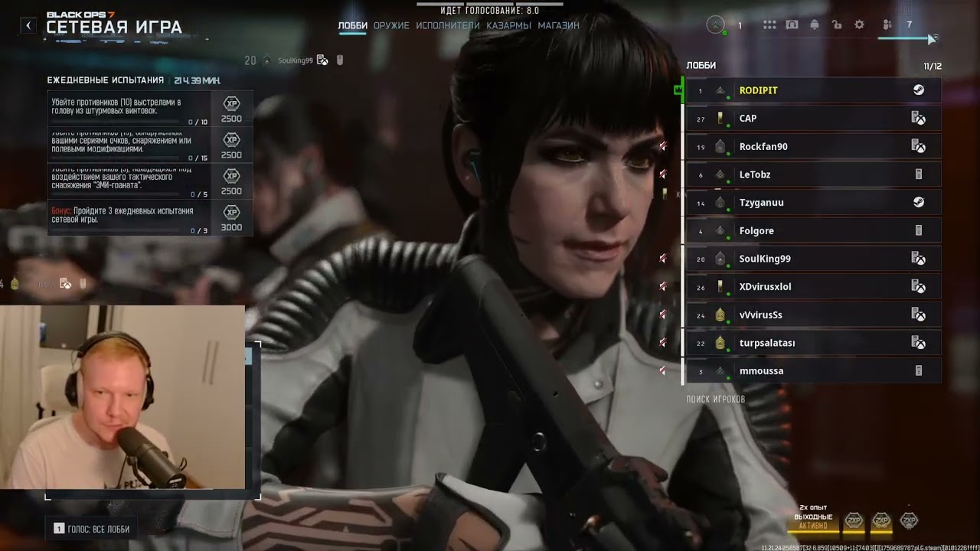Select player mmoussa in lobby
The image size is (980, 551).
pyautogui.click(x=814, y=370)
